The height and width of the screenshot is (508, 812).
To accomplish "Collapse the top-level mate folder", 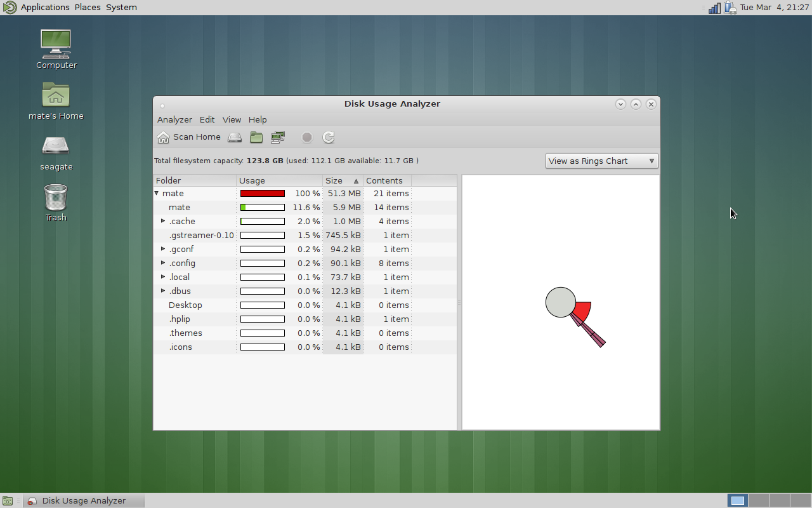I will coord(157,193).
